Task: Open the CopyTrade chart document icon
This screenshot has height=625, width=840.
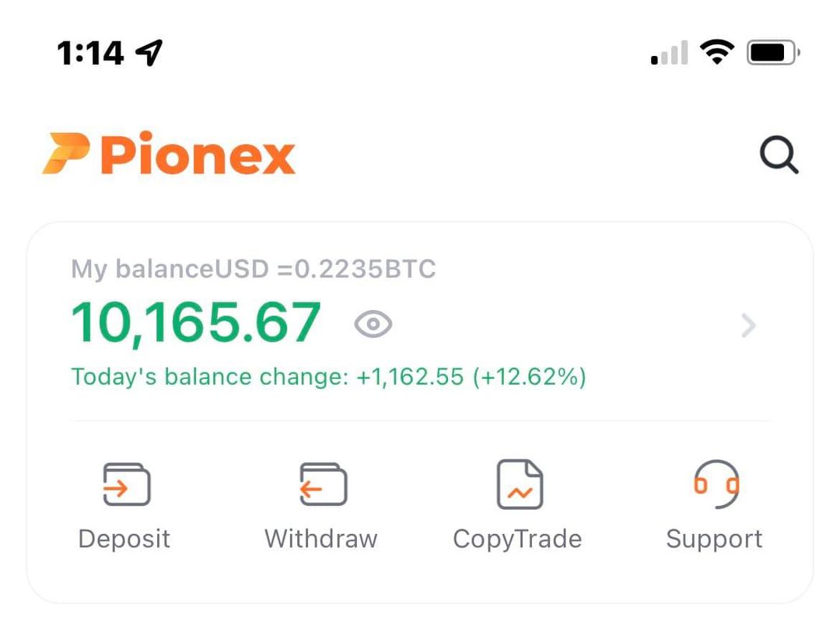Action: pyautogui.click(x=520, y=484)
